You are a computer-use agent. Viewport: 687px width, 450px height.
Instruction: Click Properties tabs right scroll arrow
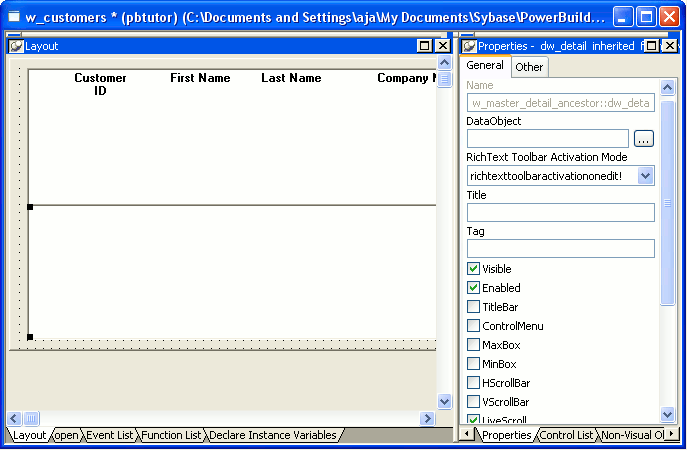tap(672, 434)
